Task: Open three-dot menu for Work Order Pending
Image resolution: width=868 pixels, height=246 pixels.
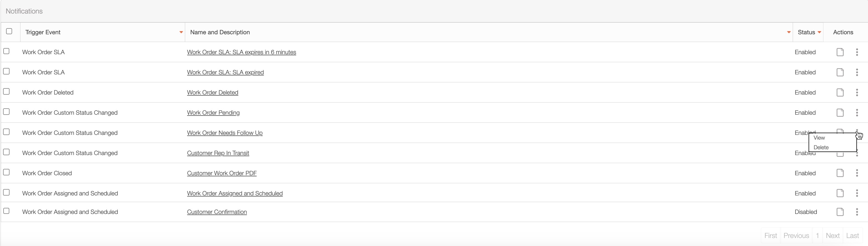Action: click(857, 113)
